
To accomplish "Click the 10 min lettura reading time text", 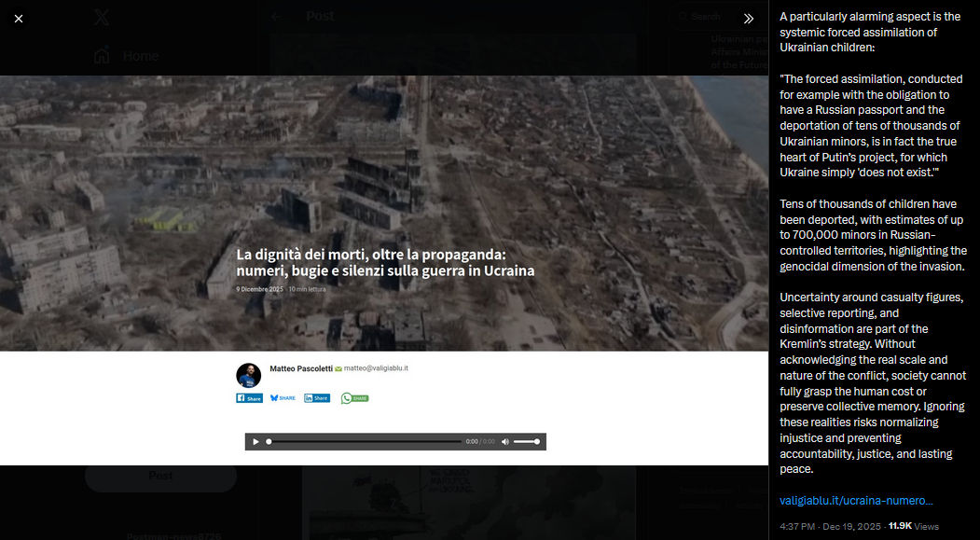I will pos(307,289).
